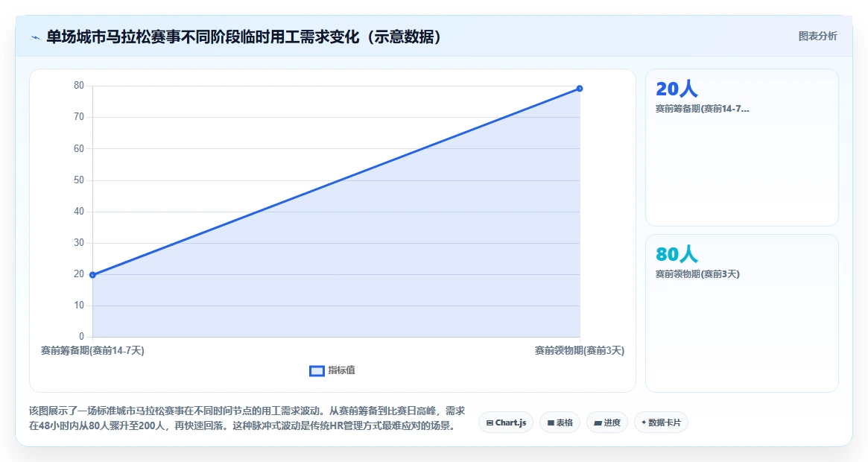Image resolution: width=868 pixels, height=462 pixels.
Task: Click the 指标值 legend color box
Action: [x=317, y=371]
